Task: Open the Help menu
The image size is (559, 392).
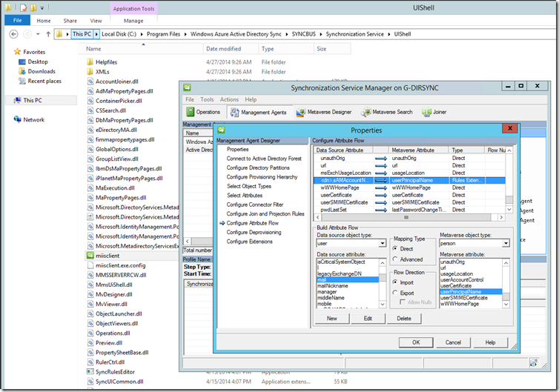Action: (x=251, y=99)
